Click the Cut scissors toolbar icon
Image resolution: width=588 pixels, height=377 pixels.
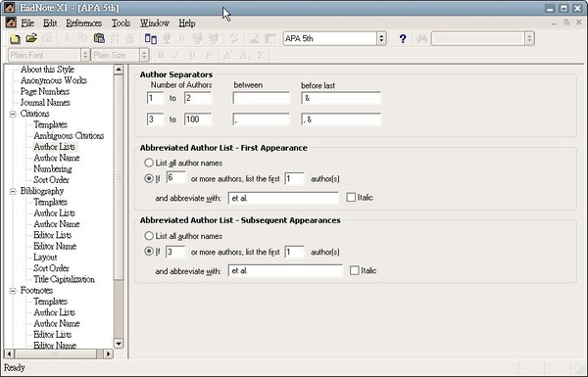coord(67,38)
